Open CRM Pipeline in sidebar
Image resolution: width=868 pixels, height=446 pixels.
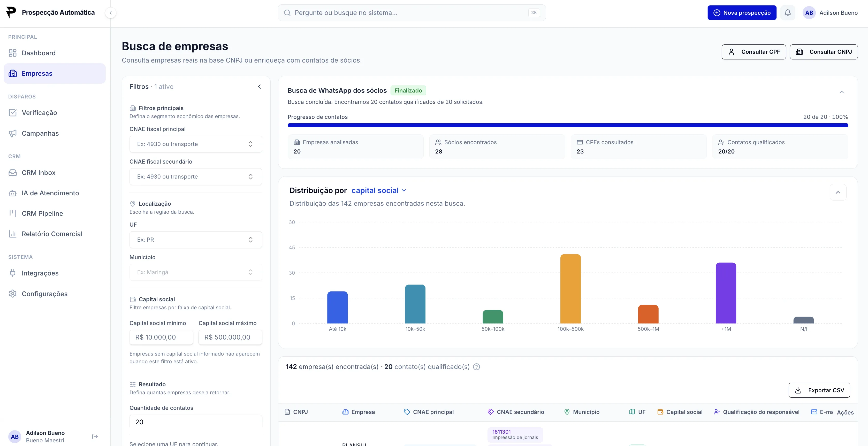[55, 213]
